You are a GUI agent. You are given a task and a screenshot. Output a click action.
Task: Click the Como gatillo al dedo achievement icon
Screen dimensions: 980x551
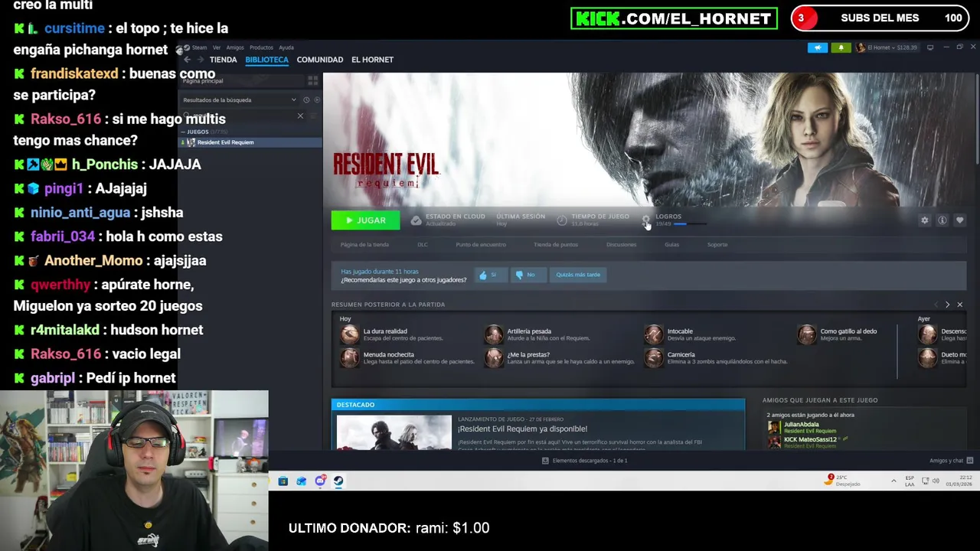coord(806,334)
